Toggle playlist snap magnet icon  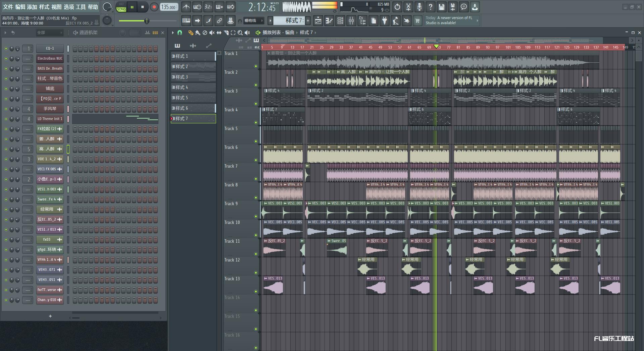click(x=180, y=33)
